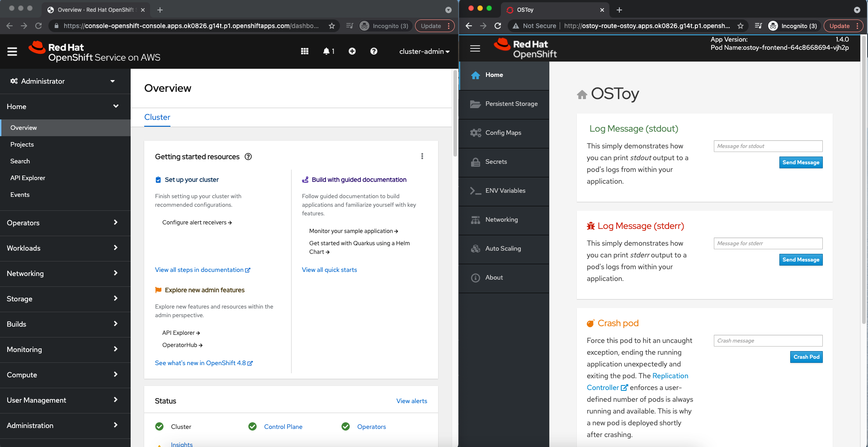
Task: Click the Message for stdout input field
Action: click(768, 146)
